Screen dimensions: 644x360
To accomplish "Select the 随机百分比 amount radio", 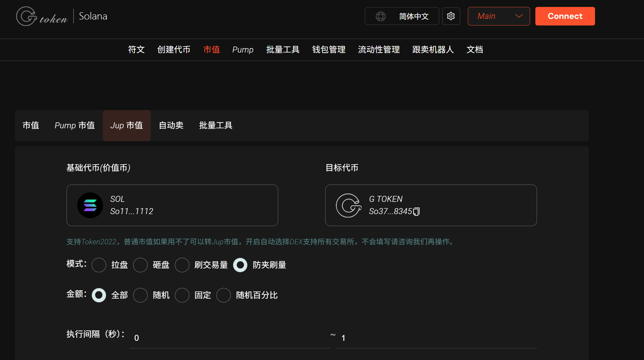I will click(x=224, y=295).
